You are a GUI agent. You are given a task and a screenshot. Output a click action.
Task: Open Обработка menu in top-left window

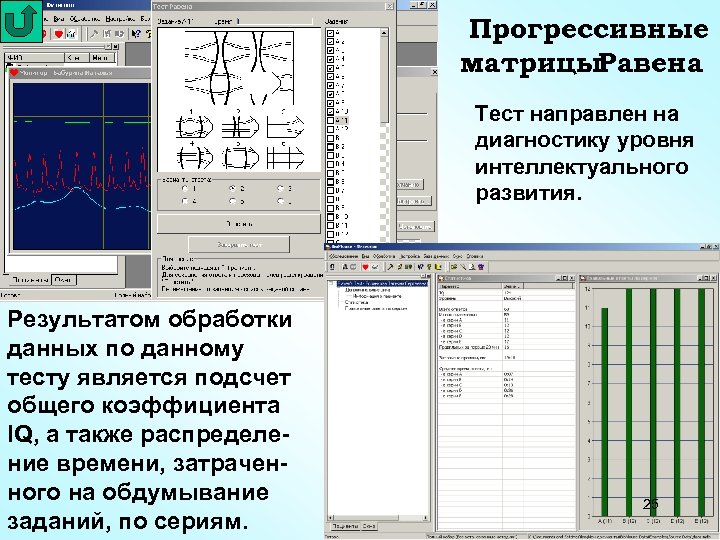[85, 19]
